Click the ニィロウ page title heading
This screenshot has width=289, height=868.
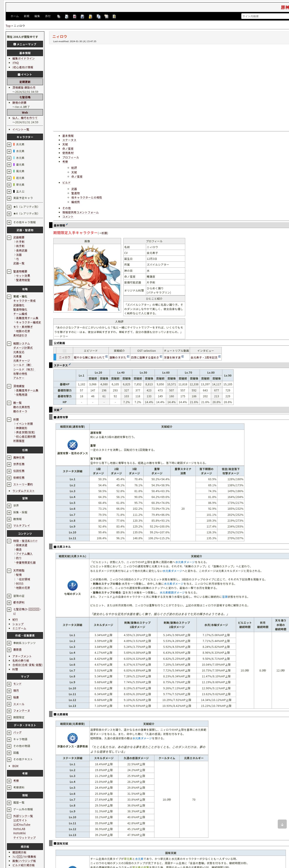pos(60,36)
